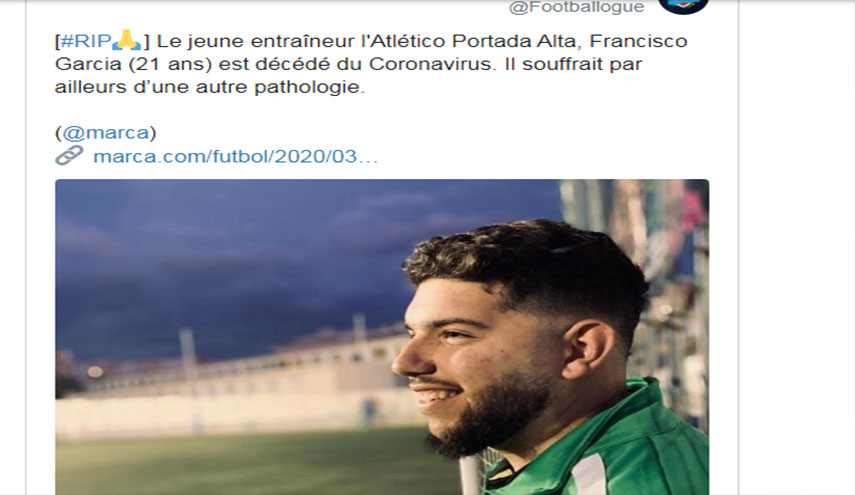Click the chain link icon
Screen dimensions: 855x495
tap(69, 155)
